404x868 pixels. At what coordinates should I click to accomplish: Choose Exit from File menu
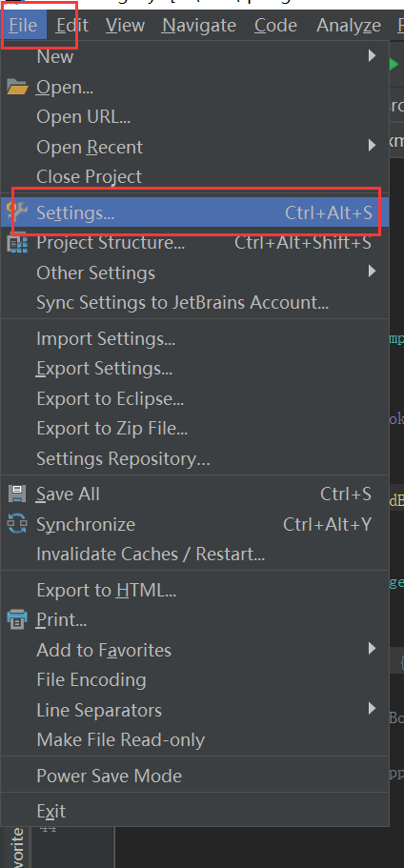pyautogui.click(x=194, y=811)
